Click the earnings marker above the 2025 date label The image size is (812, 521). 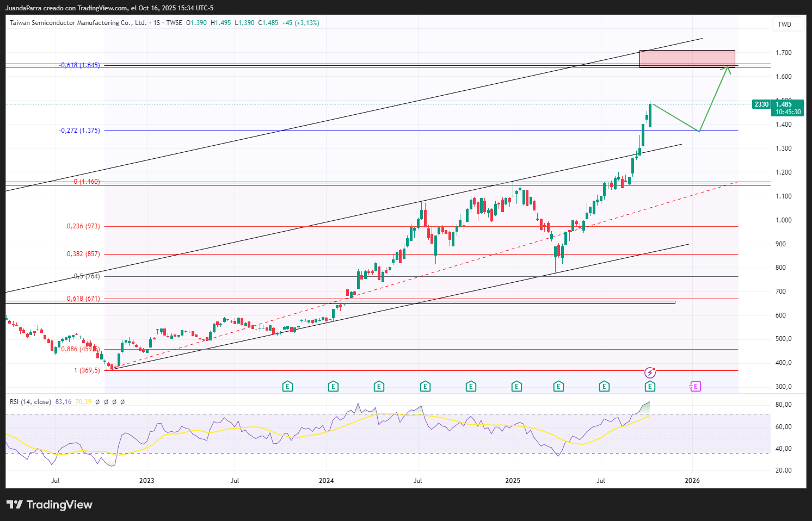(x=516, y=387)
